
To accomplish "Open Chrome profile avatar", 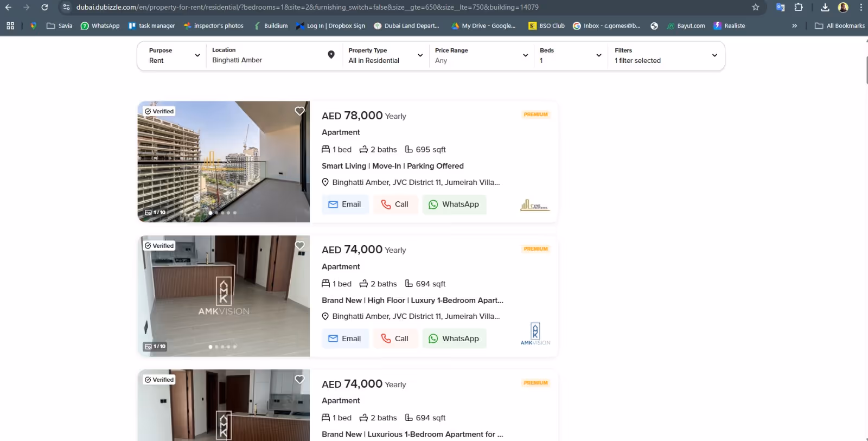I will click(x=843, y=7).
